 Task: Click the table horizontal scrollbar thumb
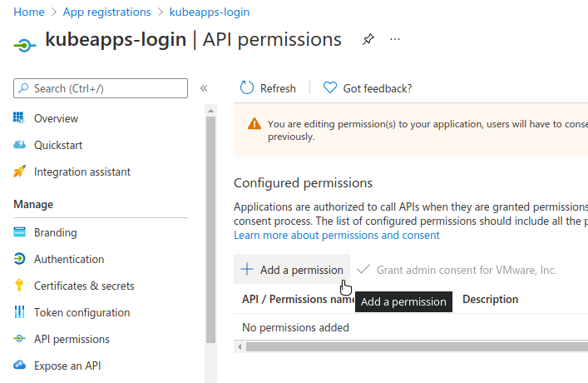pyautogui.click(x=417, y=346)
